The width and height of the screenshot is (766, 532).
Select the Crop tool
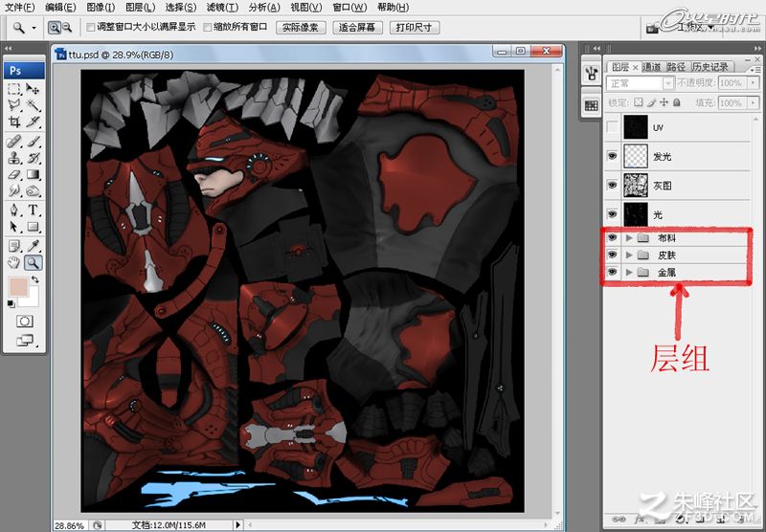pyautogui.click(x=14, y=122)
